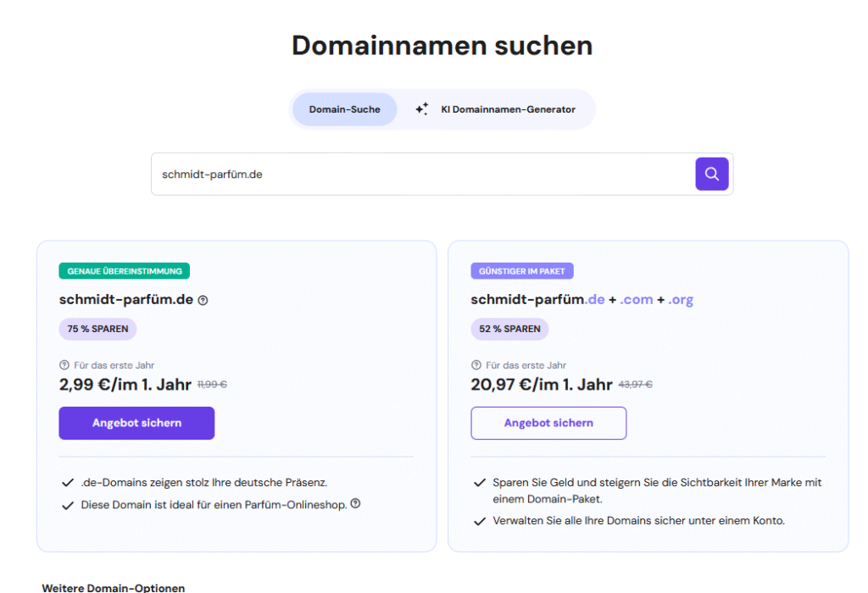This screenshot has width=868, height=593.
Task: Switch to the Domain-Suche tab
Action: [344, 109]
